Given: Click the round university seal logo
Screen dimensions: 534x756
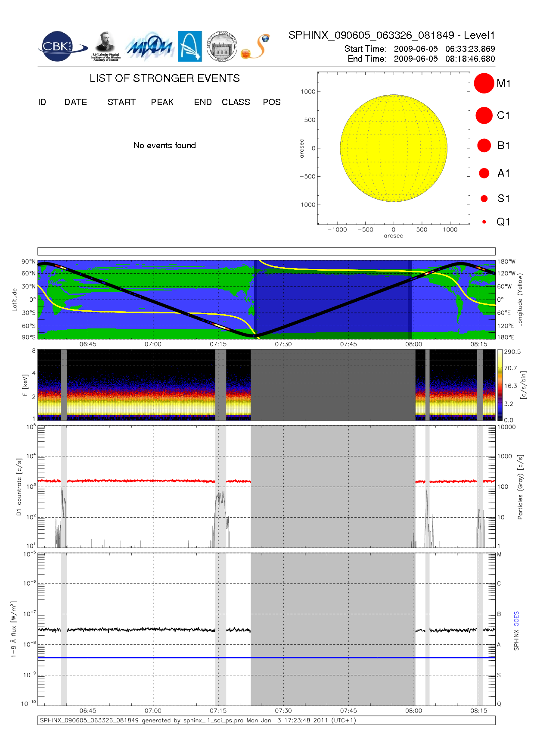Looking at the screenshot, I should (x=222, y=47).
